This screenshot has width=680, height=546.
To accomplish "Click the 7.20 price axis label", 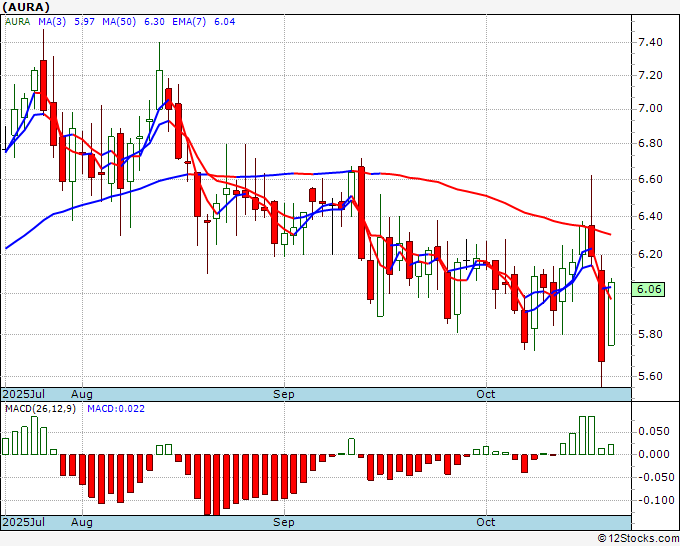I will coord(650,75).
